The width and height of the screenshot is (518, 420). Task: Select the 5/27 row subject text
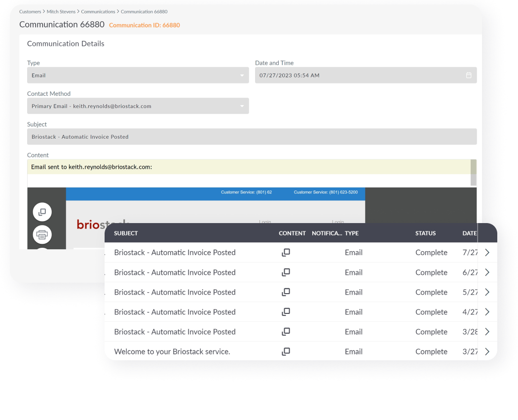tap(175, 292)
